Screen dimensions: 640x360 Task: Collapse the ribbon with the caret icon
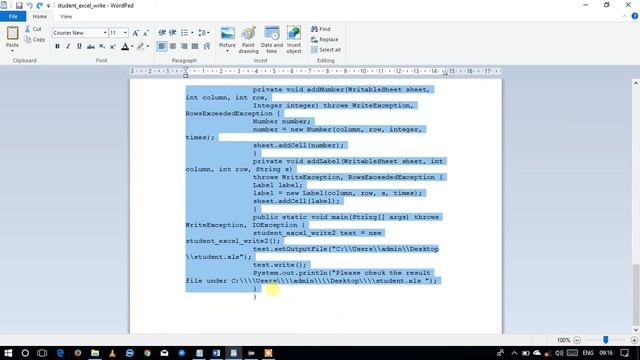click(624, 16)
